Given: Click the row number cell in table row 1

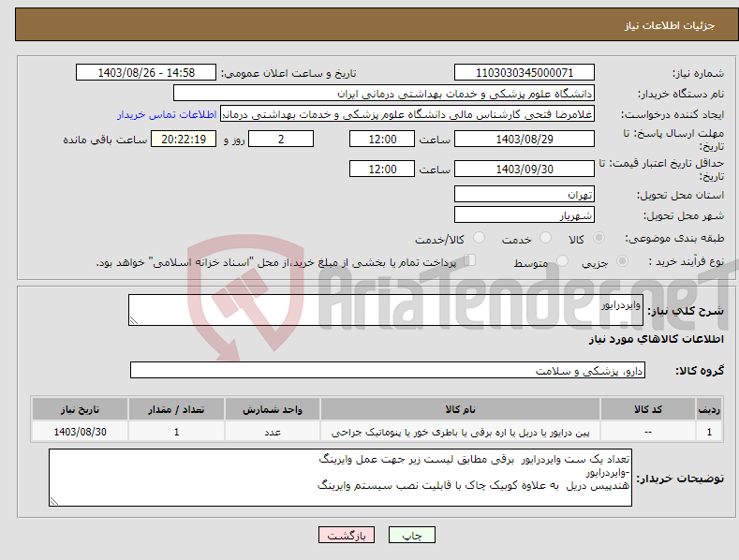Looking at the screenshot, I should coord(709,432).
